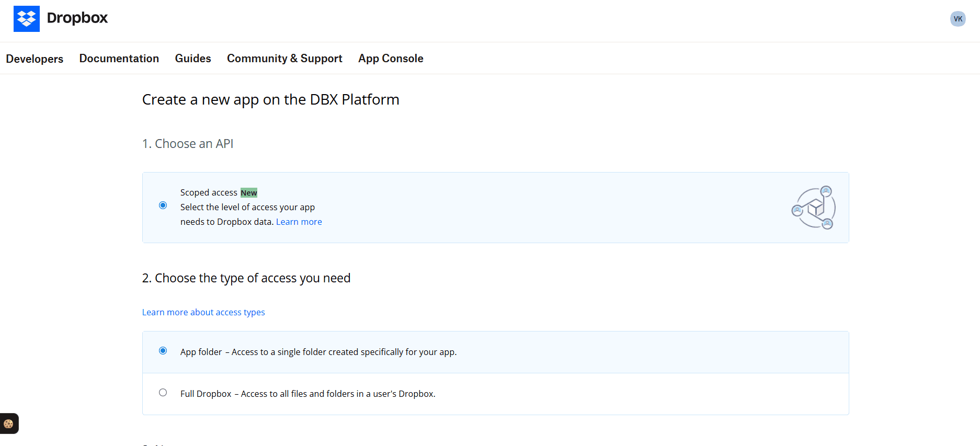The height and width of the screenshot is (446, 980).
Task: Click the 'Create a new app on the DBX Platform' heading
Action: (270, 99)
